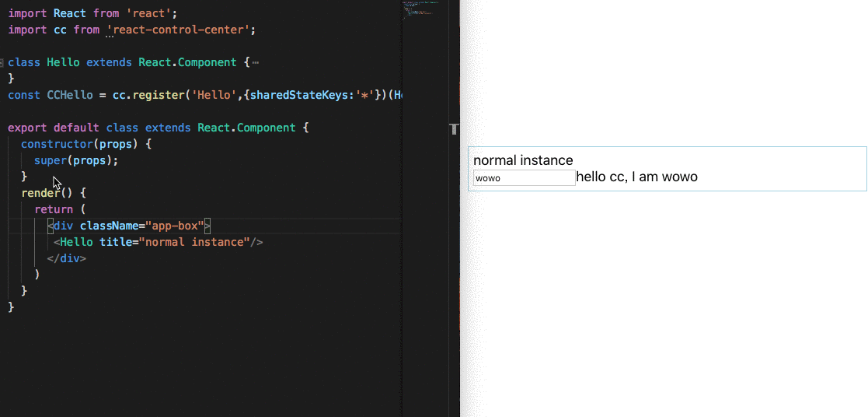
Task: Click the collapsed-code ellipsis after Hello class brace
Action: point(255,63)
